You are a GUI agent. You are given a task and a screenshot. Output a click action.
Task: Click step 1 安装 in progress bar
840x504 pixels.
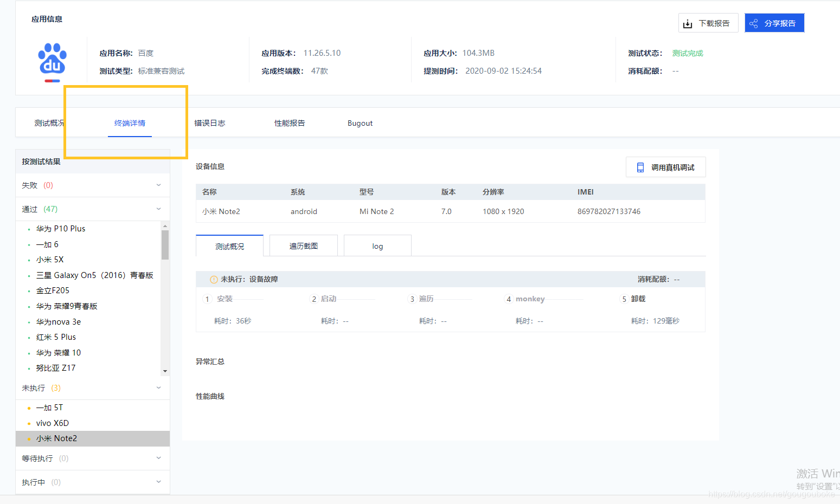pos(219,299)
